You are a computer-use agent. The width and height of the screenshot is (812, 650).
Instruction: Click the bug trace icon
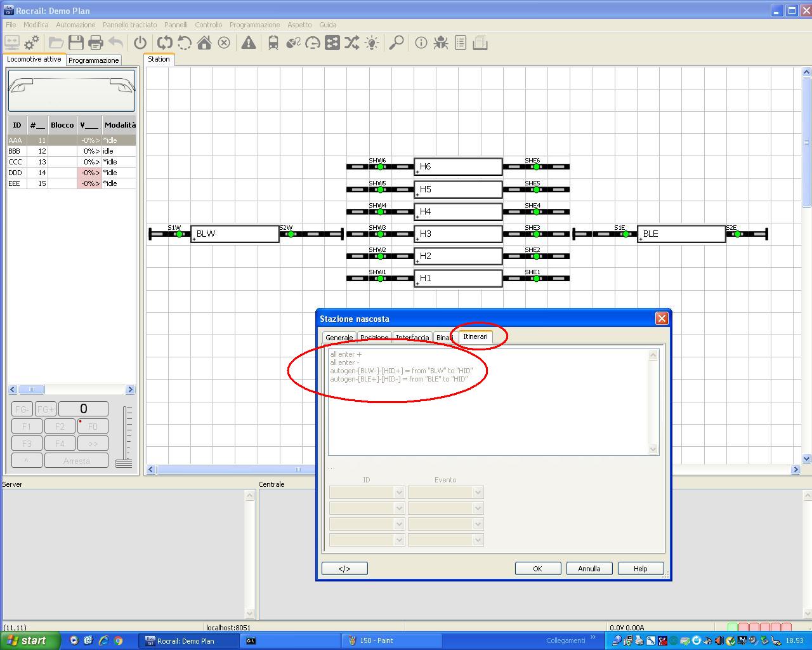tap(441, 43)
